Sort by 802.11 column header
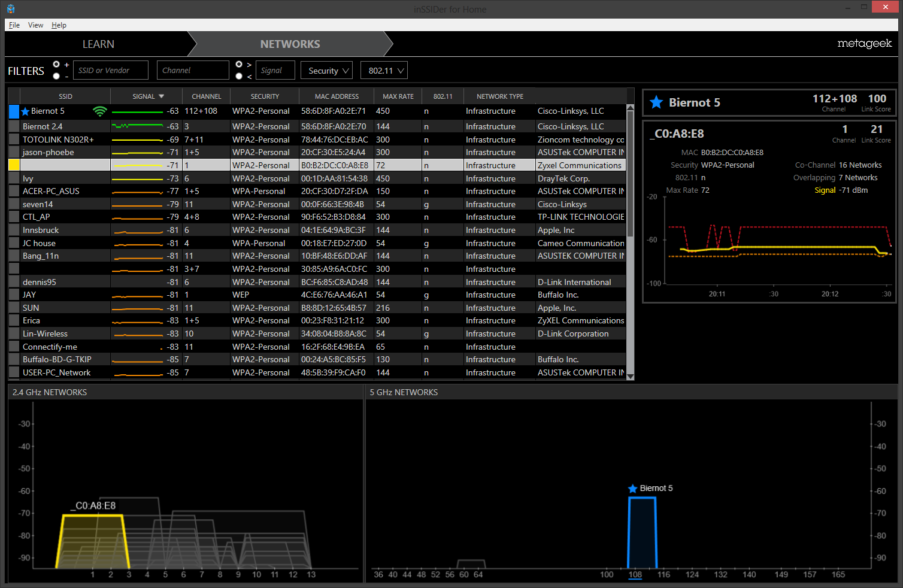 click(443, 96)
